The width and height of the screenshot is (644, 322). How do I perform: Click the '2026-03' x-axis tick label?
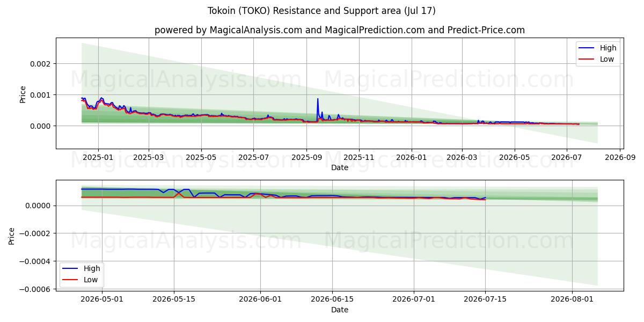463,158
